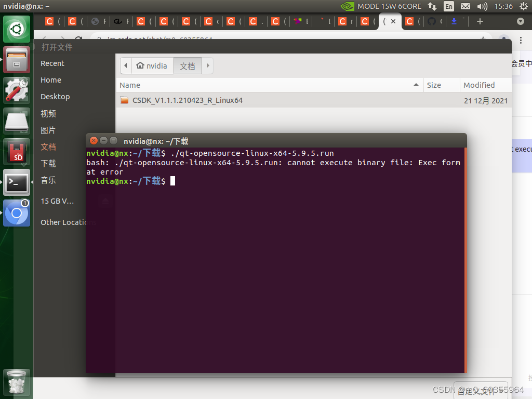Sort files by Name column header
532x399 pixels.
click(270, 85)
